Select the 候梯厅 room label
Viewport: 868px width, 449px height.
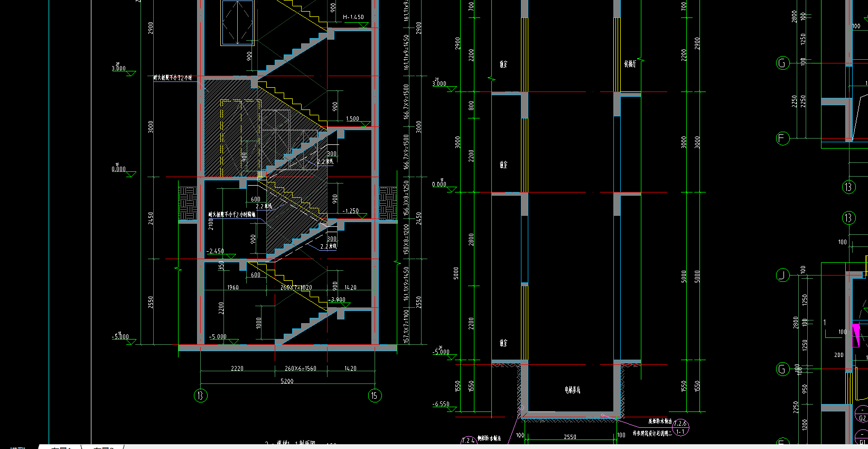click(630, 64)
